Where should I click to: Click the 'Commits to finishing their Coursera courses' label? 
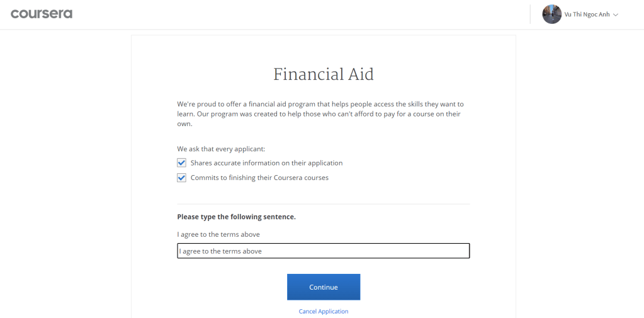tap(259, 178)
